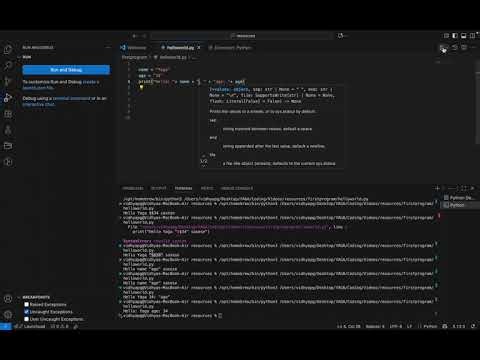Click the firstprogram breadcrumb folder

pyautogui.click(x=134, y=57)
